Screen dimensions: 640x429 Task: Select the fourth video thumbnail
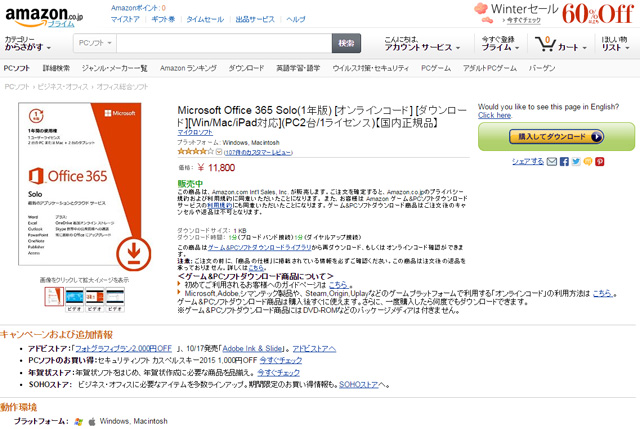tap(115, 300)
